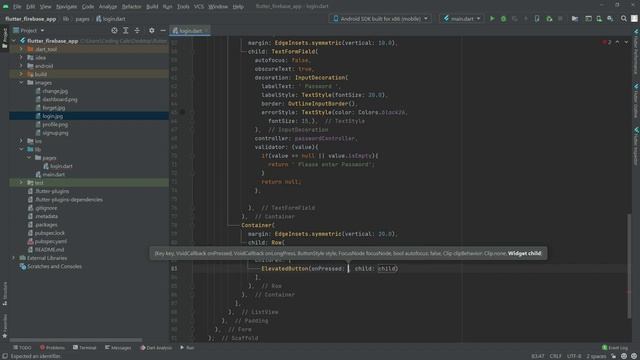The width and height of the screenshot is (640, 360).
Task: Run the app with green play button
Action: pyautogui.click(x=492, y=19)
